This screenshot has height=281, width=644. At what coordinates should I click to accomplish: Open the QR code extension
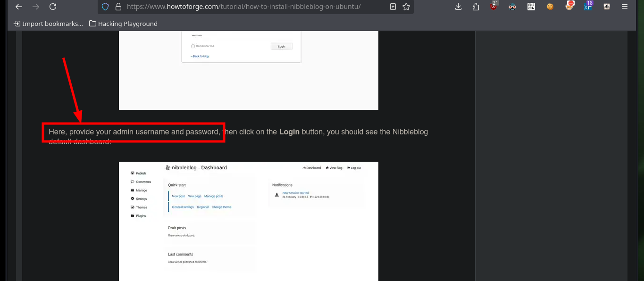click(x=531, y=7)
